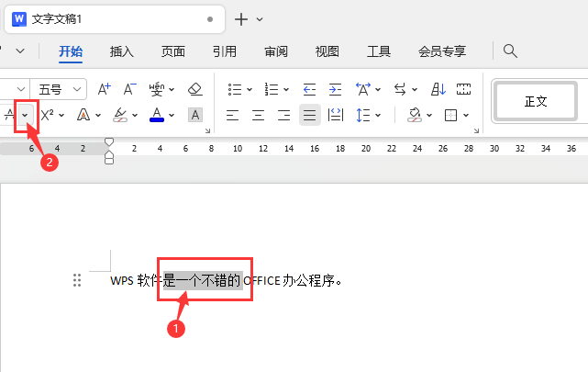Open the 工具 ribbon tab
Image resolution: width=588 pixels, height=372 pixels.
379,51
